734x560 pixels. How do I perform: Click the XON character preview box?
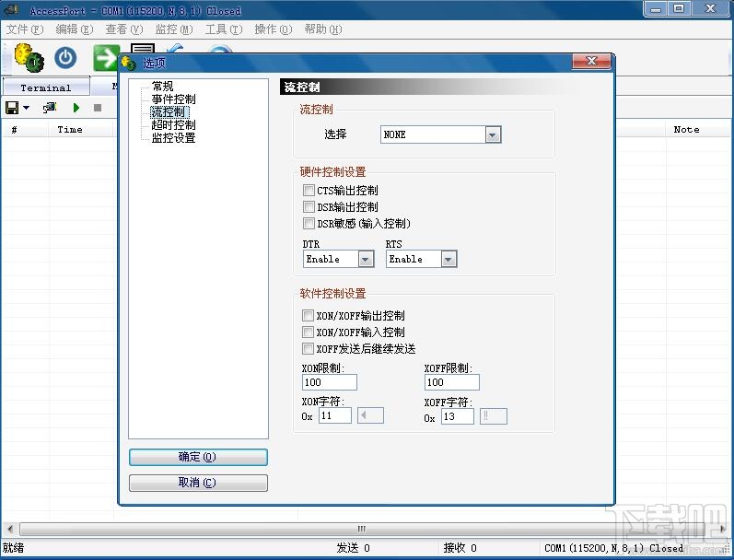click(x=370, y=415)
